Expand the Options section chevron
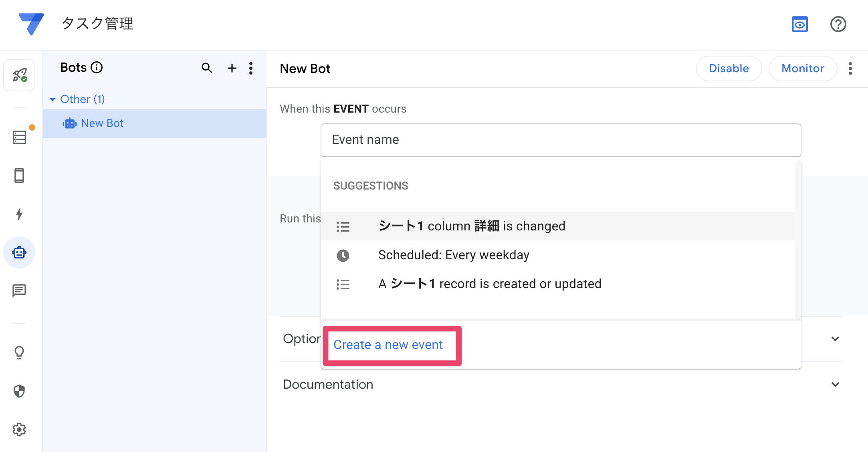The width and height of the screenshot is (868, 452). tap(835, 339)
